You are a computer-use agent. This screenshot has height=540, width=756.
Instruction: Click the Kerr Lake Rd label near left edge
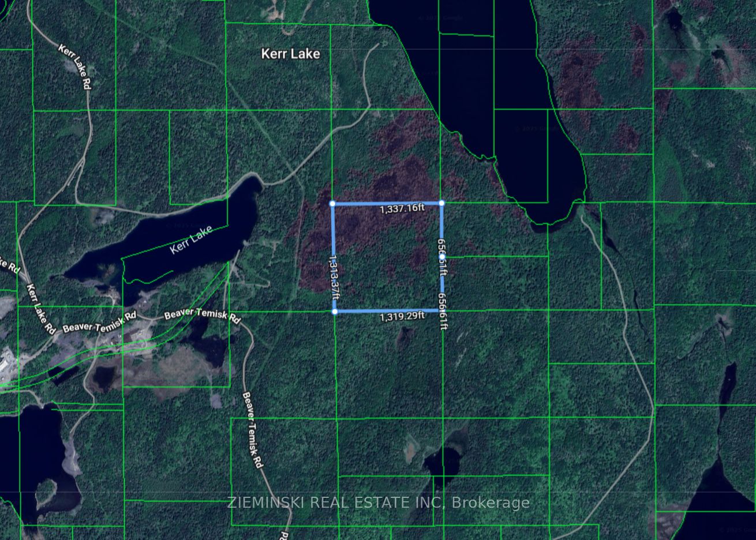click(40, 309)
